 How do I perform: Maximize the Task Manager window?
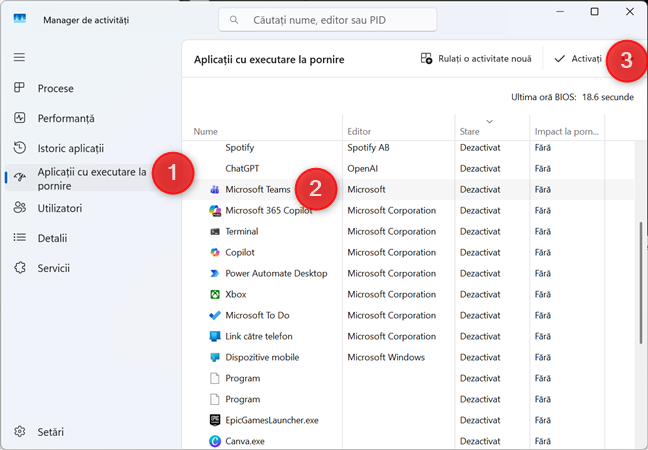coord(594,12)
